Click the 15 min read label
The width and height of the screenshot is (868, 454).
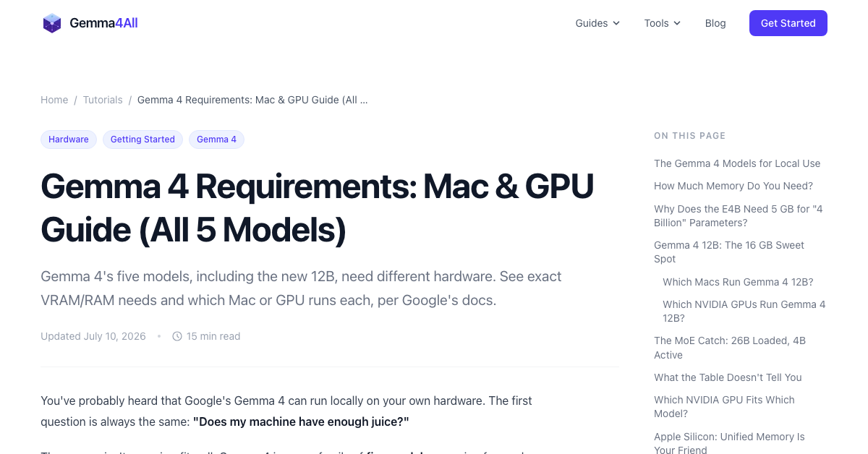pyautogui.click(x=213, y=336)
